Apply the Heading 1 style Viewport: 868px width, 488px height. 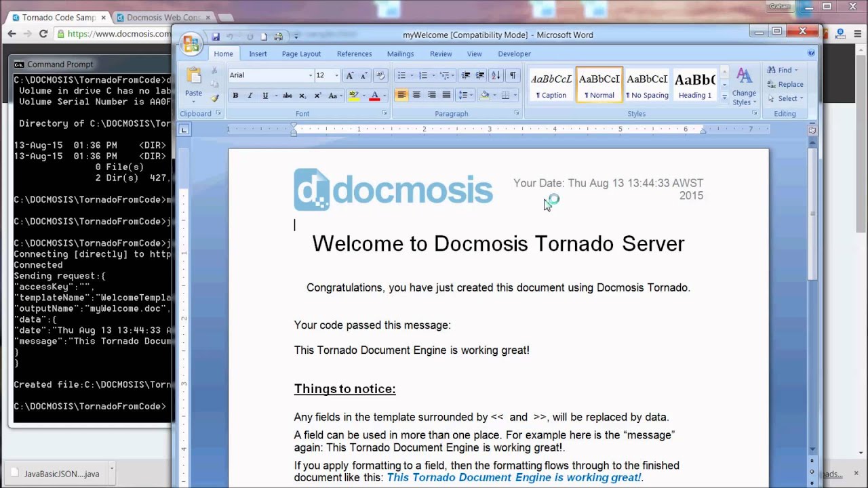point(694,85)
